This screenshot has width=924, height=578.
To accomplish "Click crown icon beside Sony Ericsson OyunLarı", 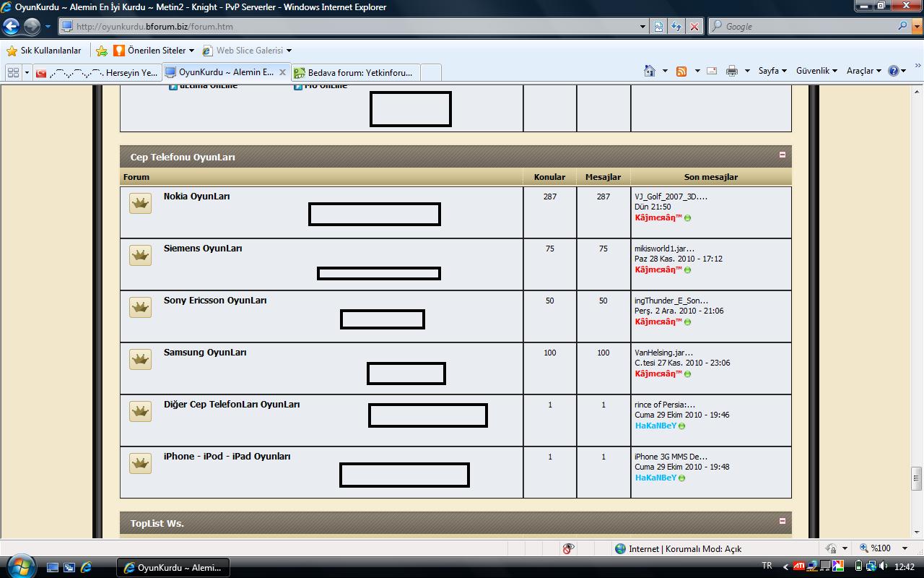I will pos(140,308).
